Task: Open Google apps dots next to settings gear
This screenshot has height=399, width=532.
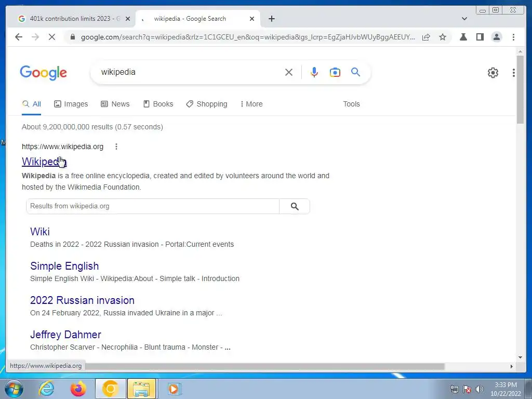Action: pyautogui.click(x=514, y=73)
